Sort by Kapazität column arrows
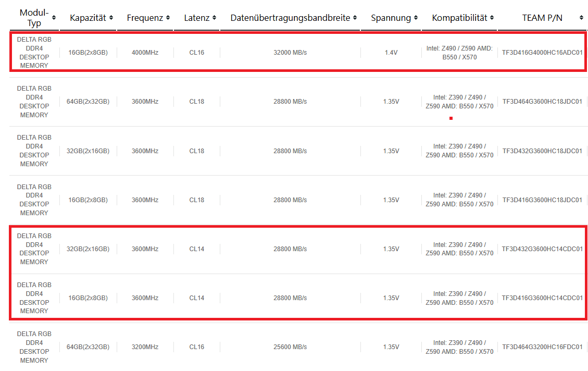The image size is (588, 371). pos(111,18)
